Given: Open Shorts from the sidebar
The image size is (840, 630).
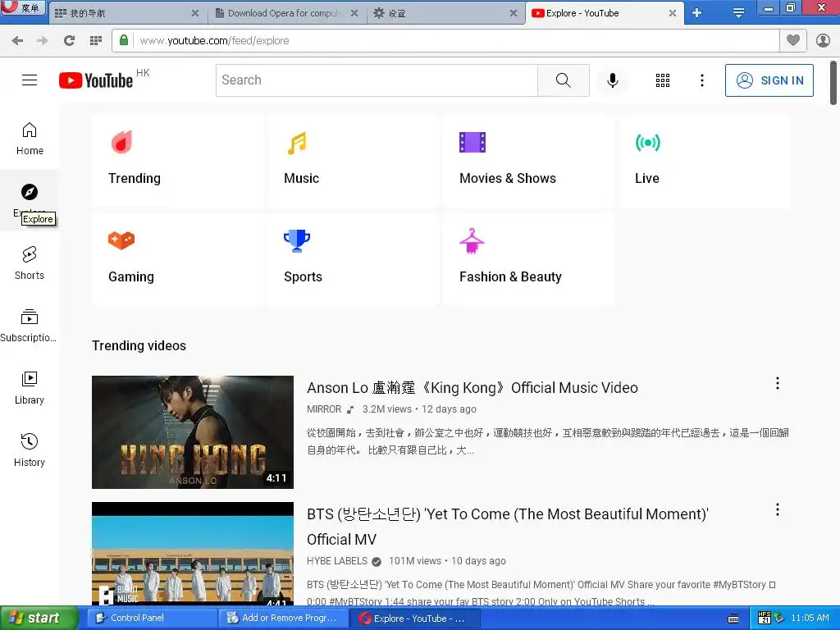Looking at the screenshot, I should pos(30,263).
